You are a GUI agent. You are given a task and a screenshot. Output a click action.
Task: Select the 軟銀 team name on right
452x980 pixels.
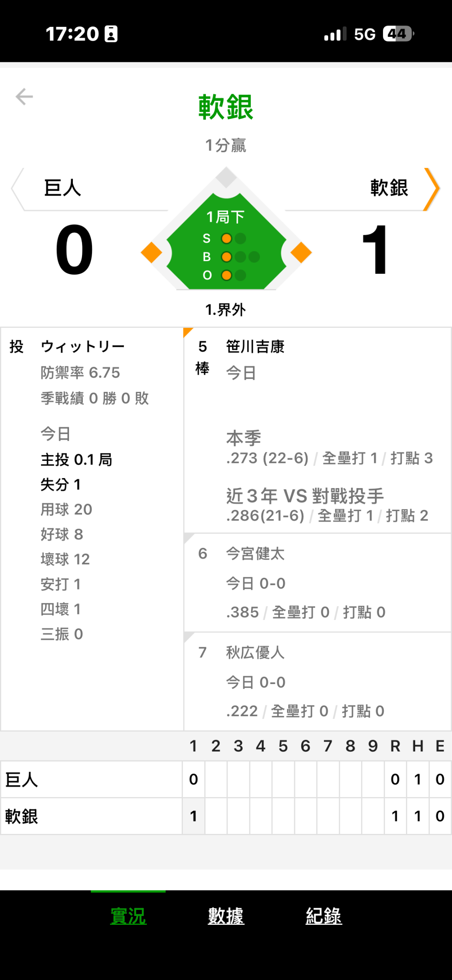pyautogui.click(x=389, y=188)
